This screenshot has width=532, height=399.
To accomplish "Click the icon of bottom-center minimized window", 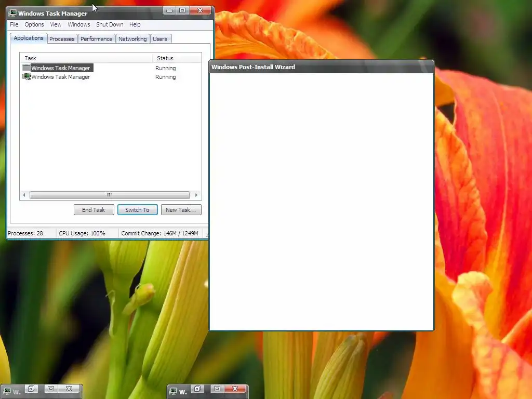I will (x=174, y=391).
